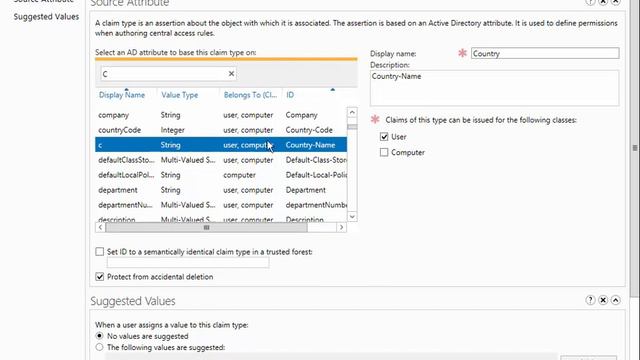Click the Suggested Values section heading
The width and height of the screenshot is (640, 360).
[133, 301]
